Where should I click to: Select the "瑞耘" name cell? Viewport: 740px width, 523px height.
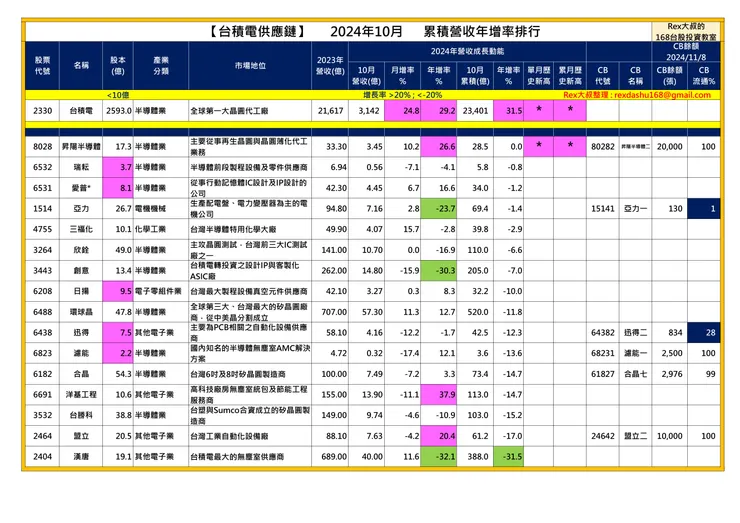[x=81, y=168]
